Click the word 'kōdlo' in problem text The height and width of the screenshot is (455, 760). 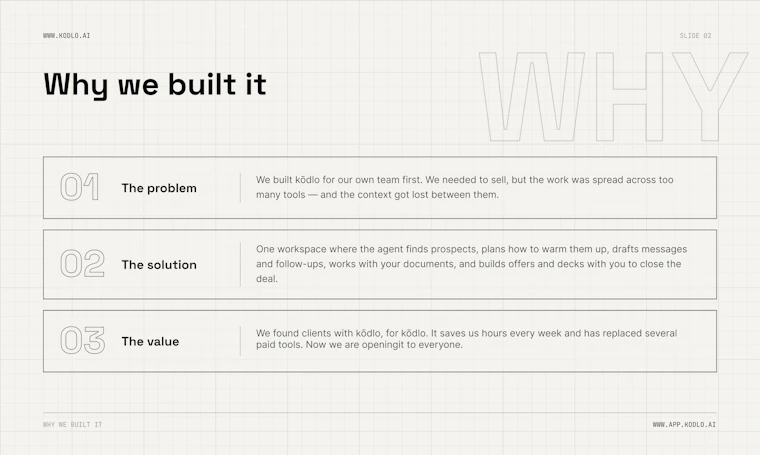click(307, 180)
